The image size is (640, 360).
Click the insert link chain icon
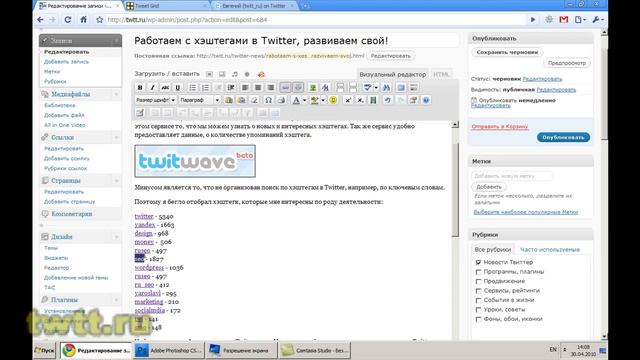pyautogui.click(x=285, y=87)
